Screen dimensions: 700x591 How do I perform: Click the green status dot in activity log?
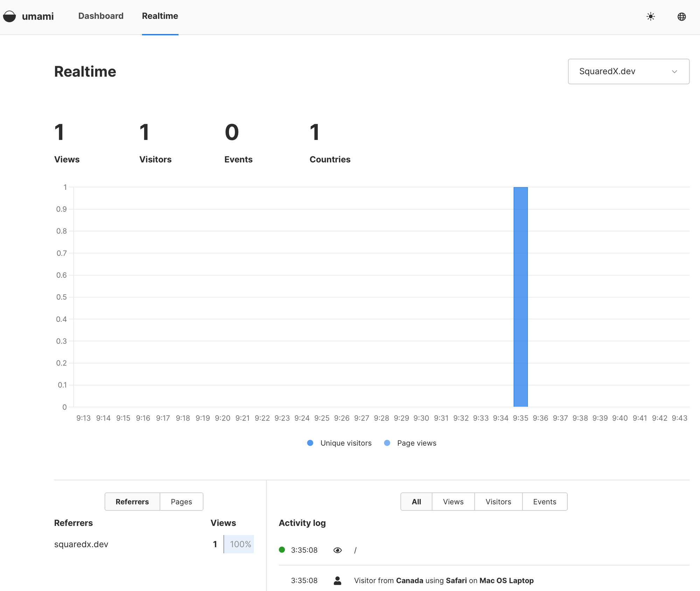(x=282, y=550)
